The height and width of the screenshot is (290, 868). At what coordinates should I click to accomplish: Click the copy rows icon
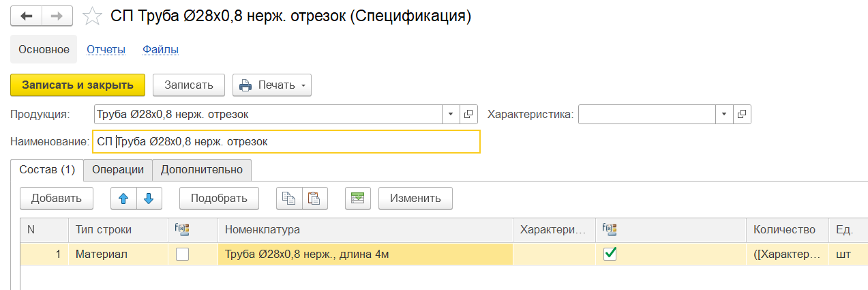pyautogui.click(x=289, y=199)
